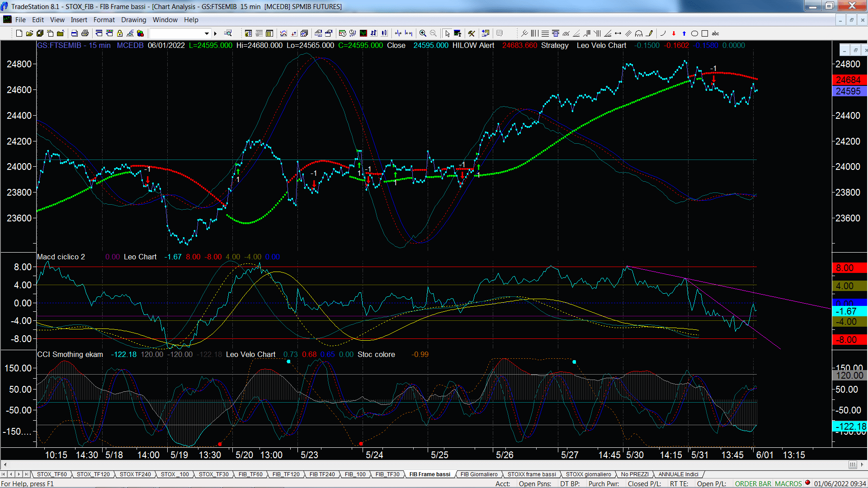Select the vertical lines drawing tool
Viewport: 868px width, 488px height.
tap(534, 33)
